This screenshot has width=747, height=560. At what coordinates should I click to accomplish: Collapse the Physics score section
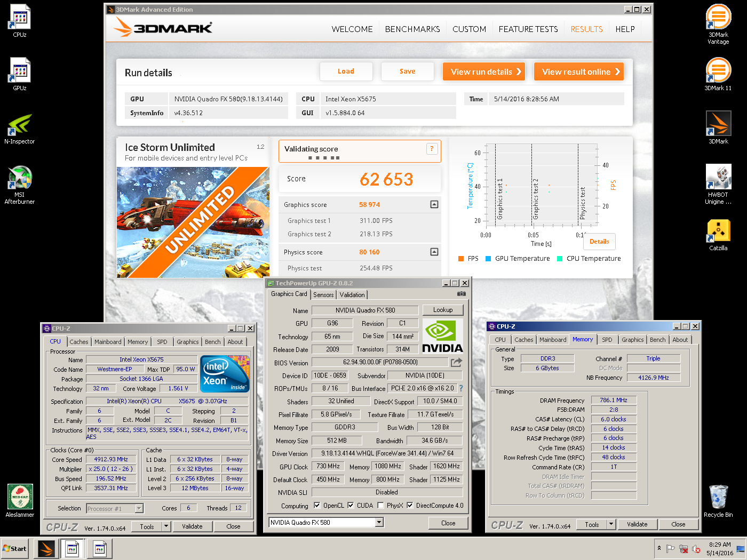tap(434, 252)
